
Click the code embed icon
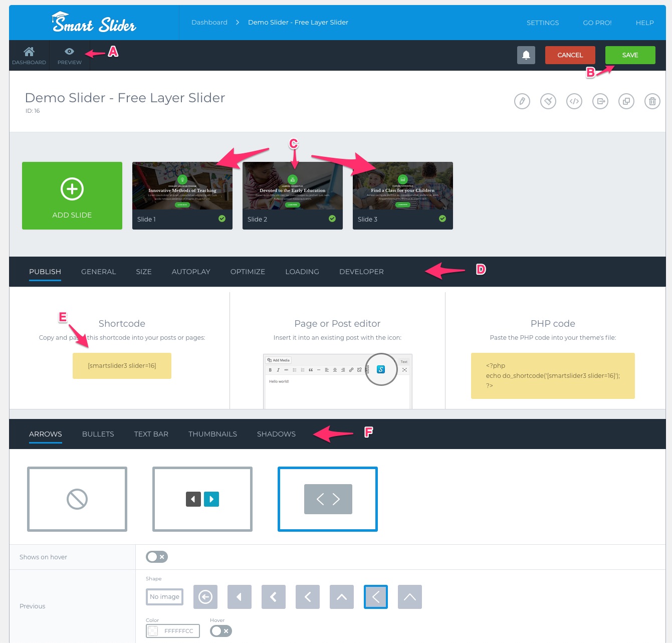tap(574, 101)
